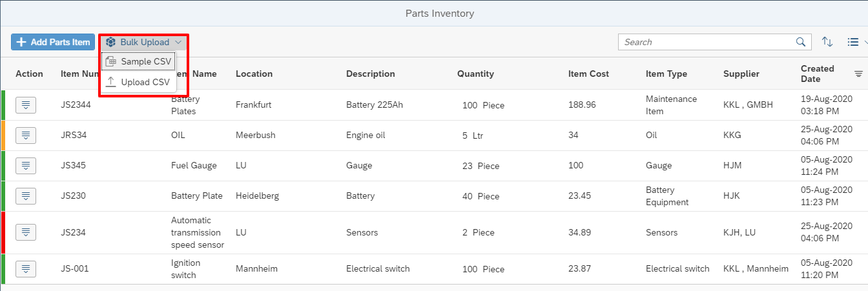Click supplier KJH, LU

739,232
